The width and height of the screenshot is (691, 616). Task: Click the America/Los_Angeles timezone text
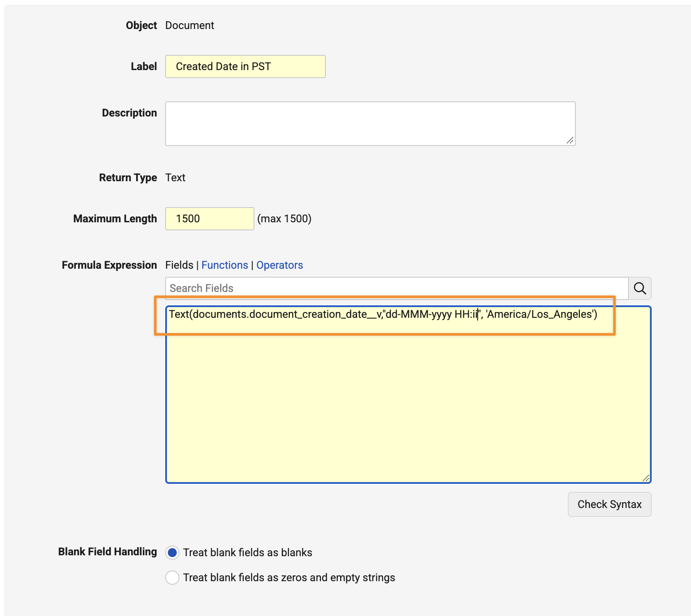[540, 314]
